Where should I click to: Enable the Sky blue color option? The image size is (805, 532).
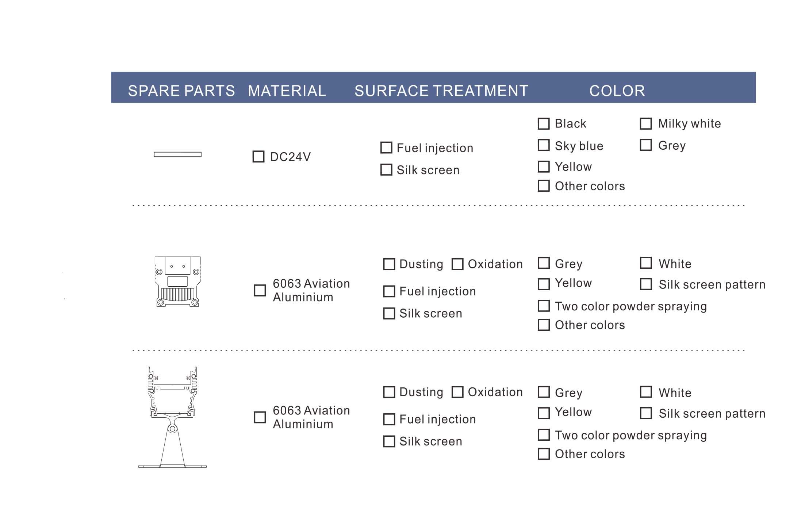(x=544, y=145)
